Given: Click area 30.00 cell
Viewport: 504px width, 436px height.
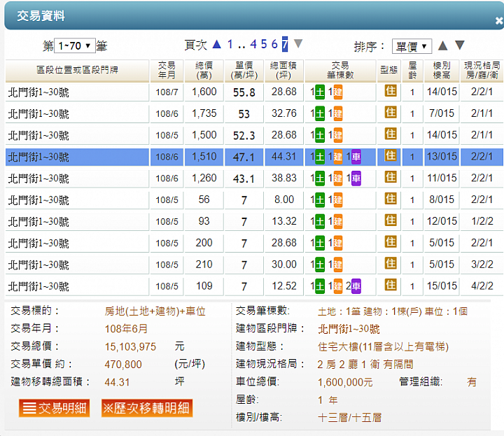Looking at the screenshot, I should pos(283,265).
